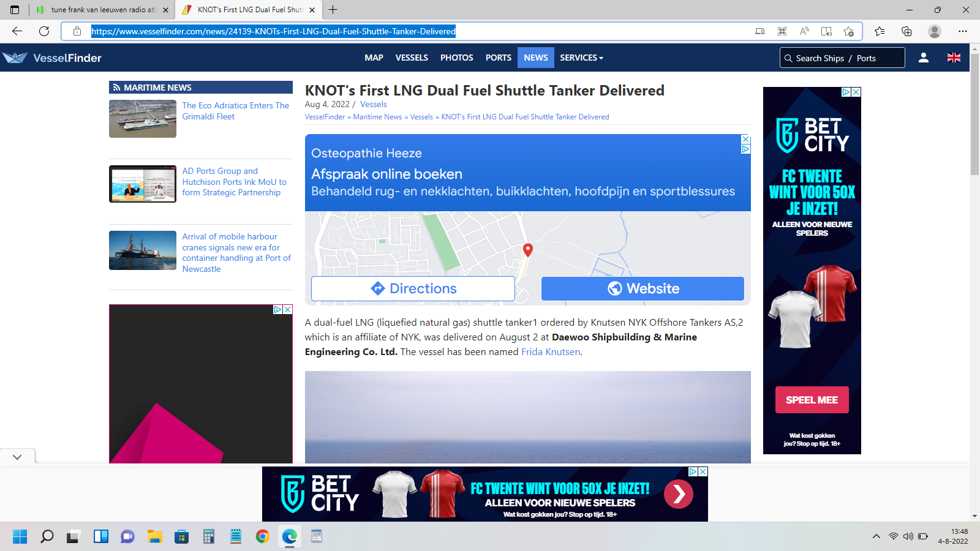Click the Directions button on the ad
The height and width of the screenshot is (551, 980).
pos(413,288)
